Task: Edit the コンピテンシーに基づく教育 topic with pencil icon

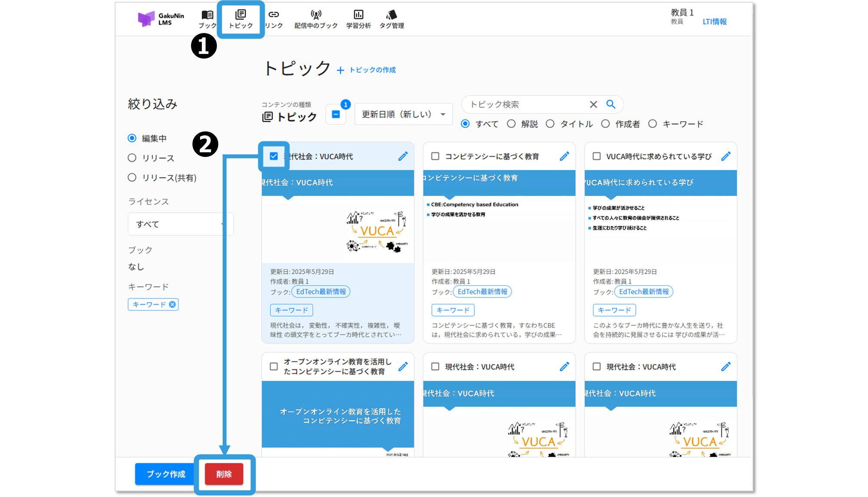Action: click(x=564, y=156)
